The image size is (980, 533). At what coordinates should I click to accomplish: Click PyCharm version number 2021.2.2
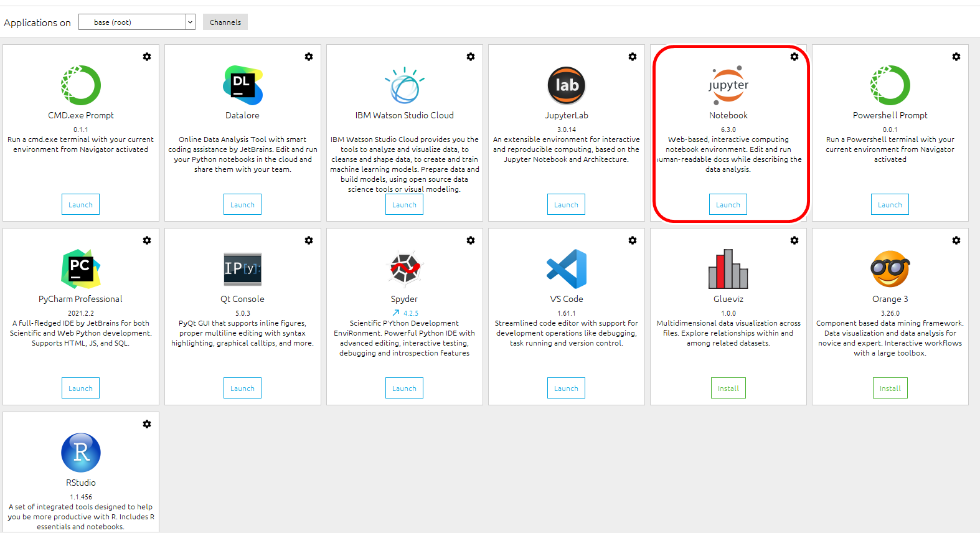[x=81, y=313]
